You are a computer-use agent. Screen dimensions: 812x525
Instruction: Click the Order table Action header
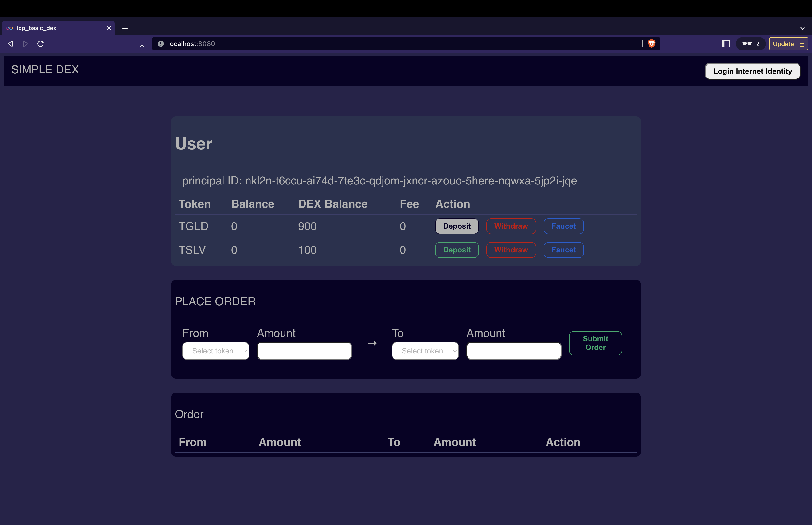[562, 442]
